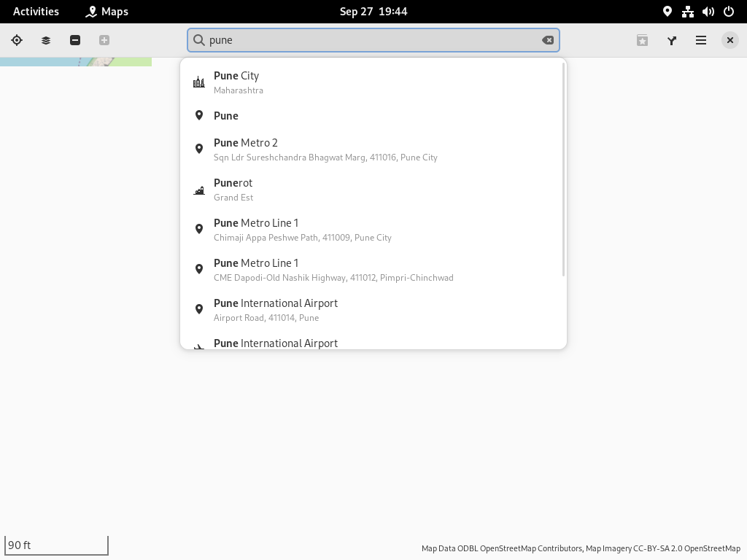Click the magnifier icon in search field

click(x=199, y=41)
